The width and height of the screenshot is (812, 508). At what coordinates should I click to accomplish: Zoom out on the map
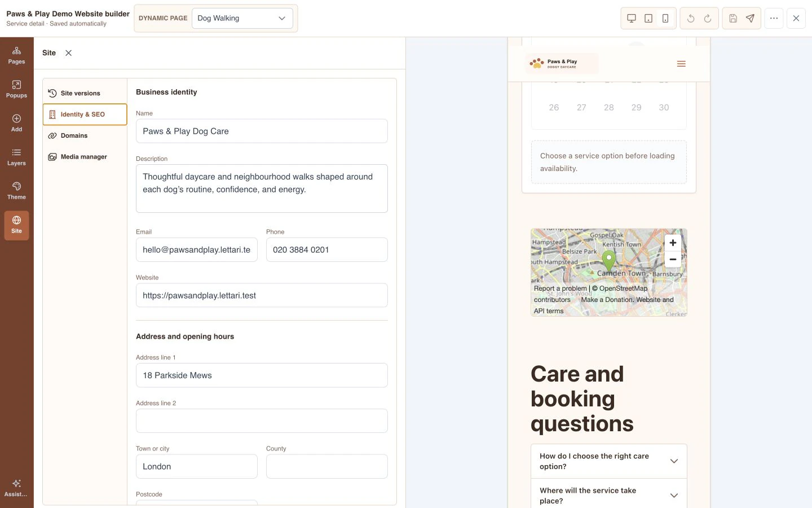pos(673,259)
